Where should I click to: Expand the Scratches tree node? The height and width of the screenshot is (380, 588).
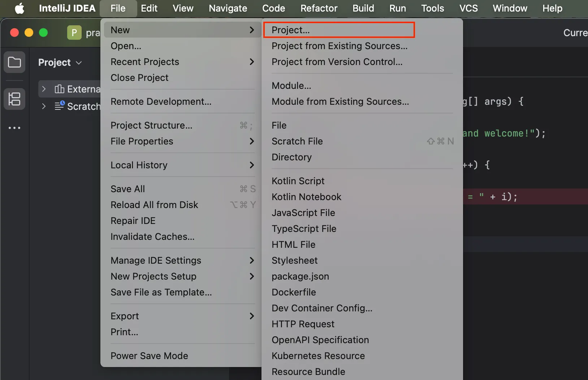point(44,106)
